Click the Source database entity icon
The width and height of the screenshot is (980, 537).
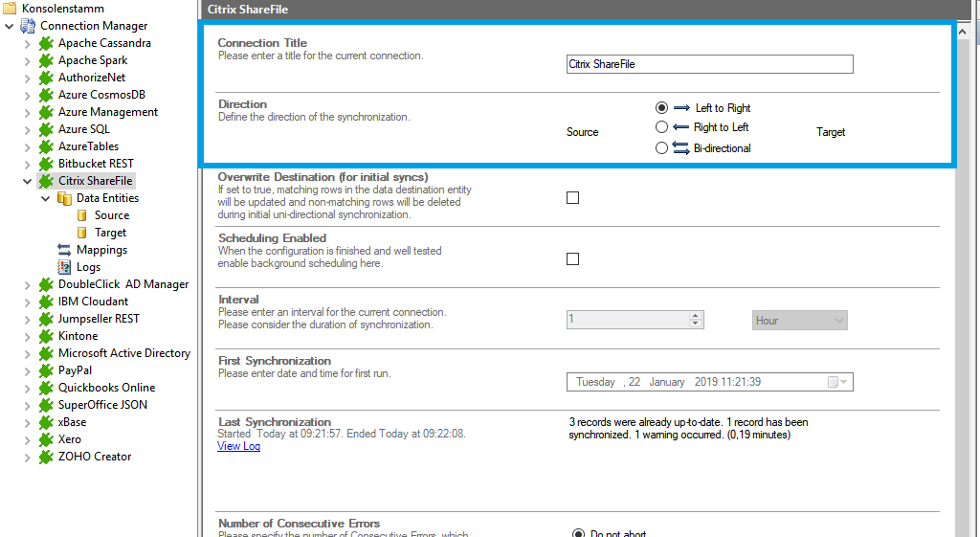[x=82, y=215]
